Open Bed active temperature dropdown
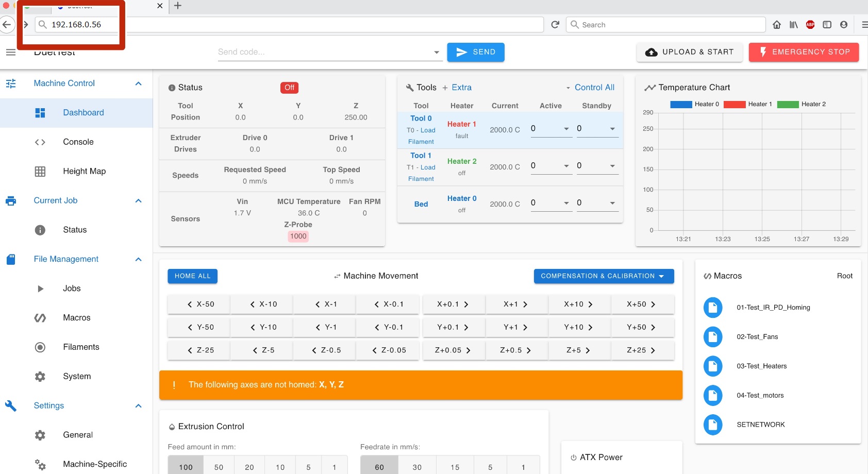868x474 pixels. (566, 203)
